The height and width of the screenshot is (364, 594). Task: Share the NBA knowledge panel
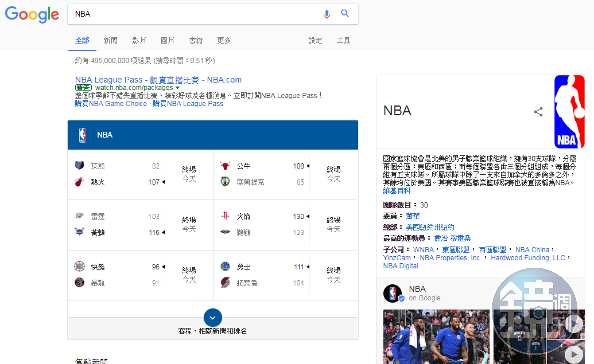(538, 112)
